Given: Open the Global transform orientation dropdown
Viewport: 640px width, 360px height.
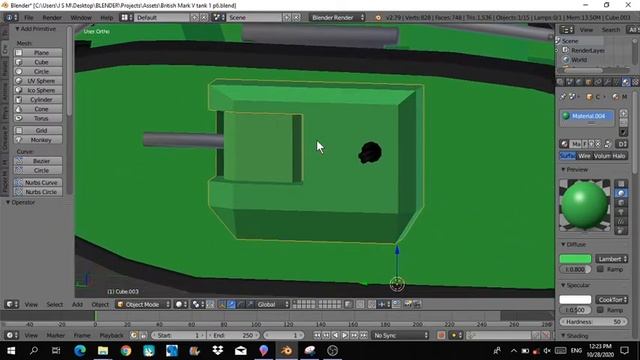Looking at the screenshot, I should 272,304.
